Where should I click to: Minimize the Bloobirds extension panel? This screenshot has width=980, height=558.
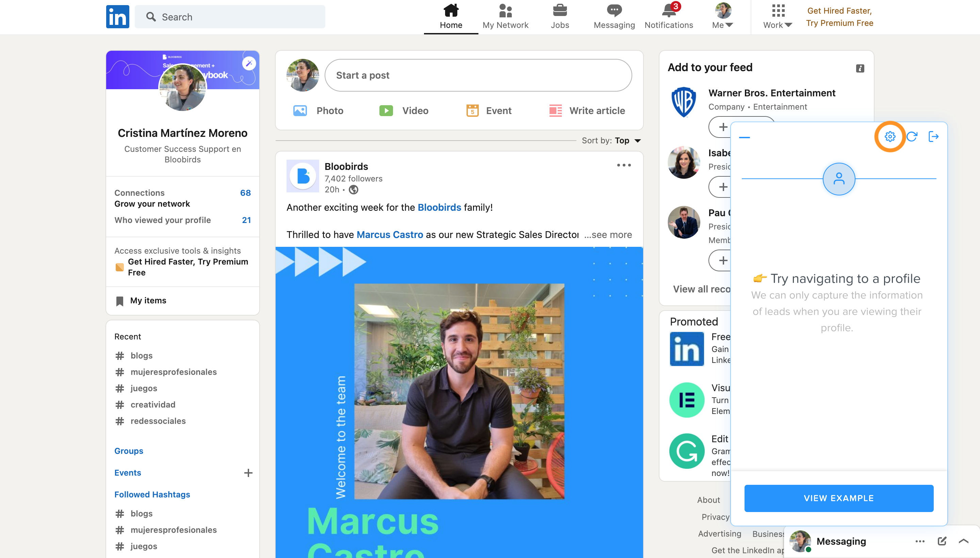click(x=744, y=137)
